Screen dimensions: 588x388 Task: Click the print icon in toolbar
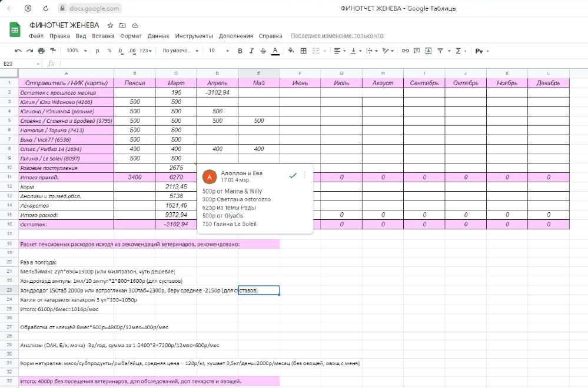click(41, 51)
